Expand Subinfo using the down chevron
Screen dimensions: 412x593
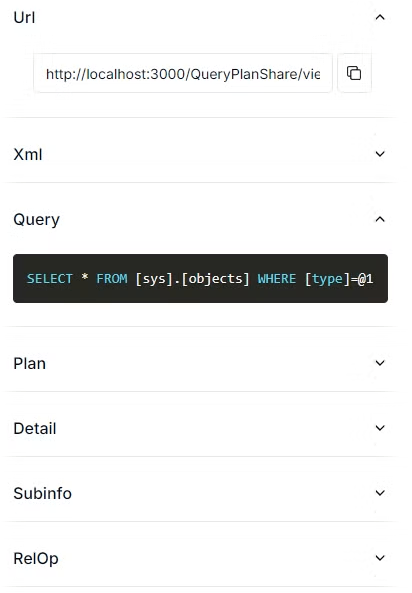380,493
